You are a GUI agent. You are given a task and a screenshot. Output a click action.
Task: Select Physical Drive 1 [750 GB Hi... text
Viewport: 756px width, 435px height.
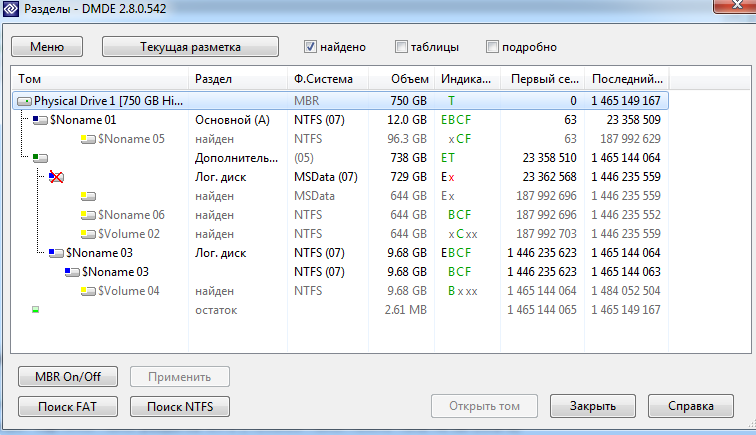(x=108, y=101)
